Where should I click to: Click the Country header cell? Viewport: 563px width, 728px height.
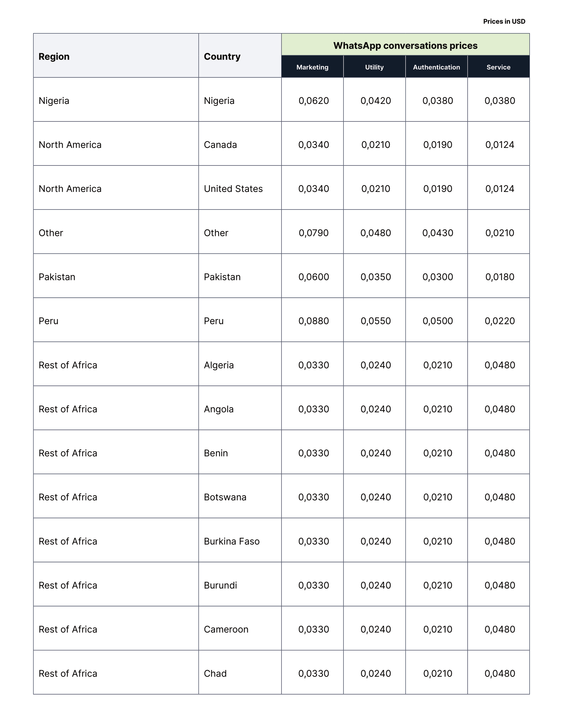pyautogui.click(x=222, y=57)
